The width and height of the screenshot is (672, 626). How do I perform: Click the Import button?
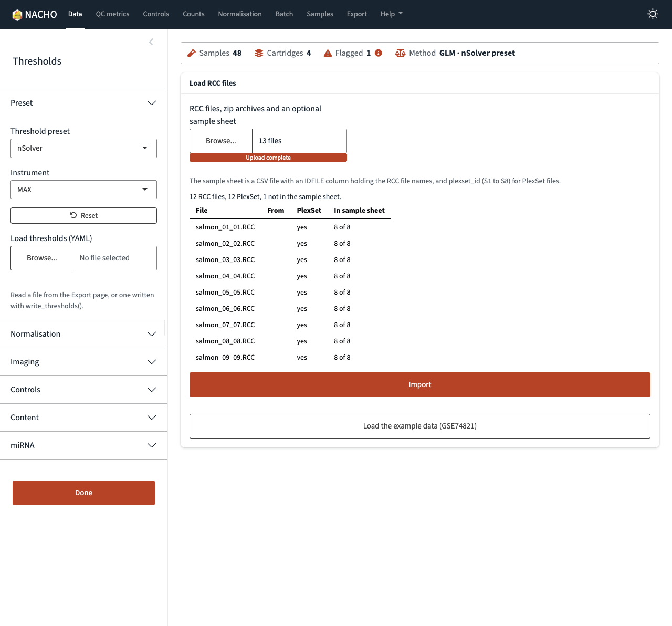[420, 385]
